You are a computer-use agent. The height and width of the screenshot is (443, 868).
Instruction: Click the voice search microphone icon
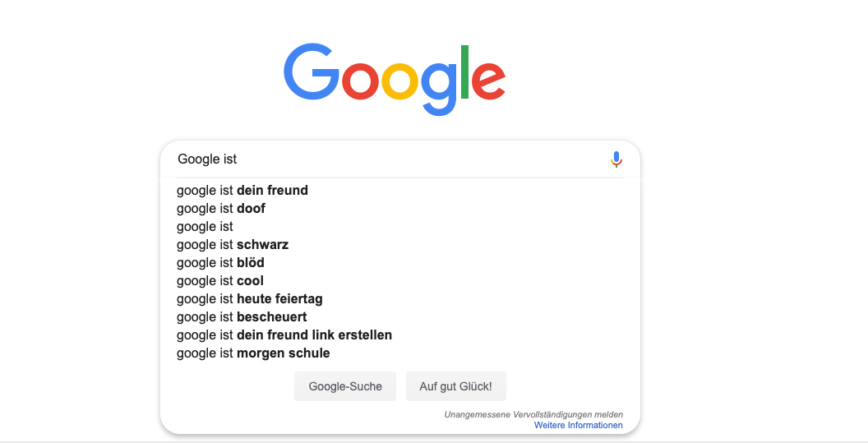pyautogui.click(x=616, y=159)
